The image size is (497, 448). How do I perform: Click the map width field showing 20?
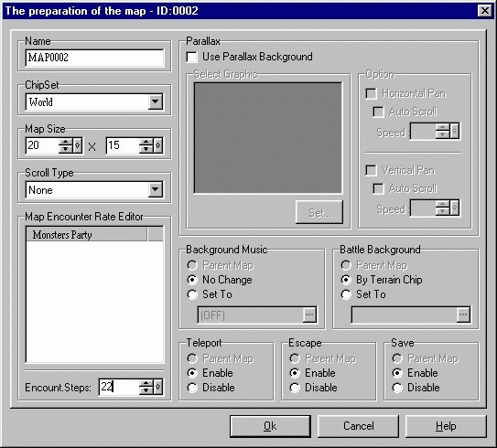[x=42, y=145]
